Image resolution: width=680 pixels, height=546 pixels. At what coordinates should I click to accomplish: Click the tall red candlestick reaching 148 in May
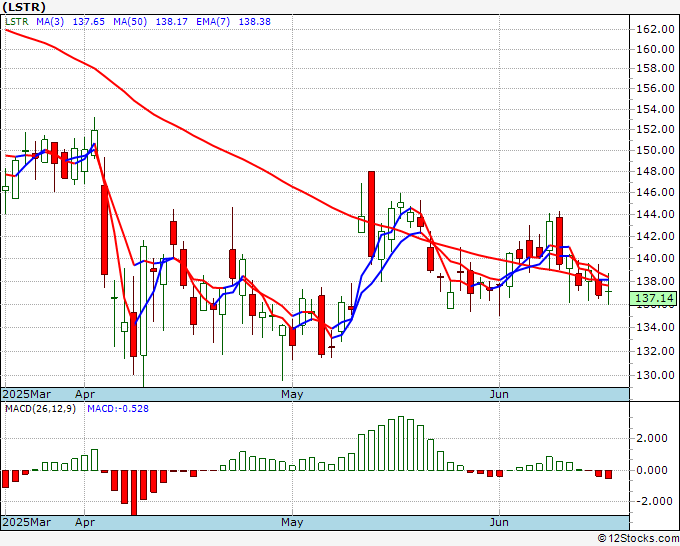click(371, 214)
